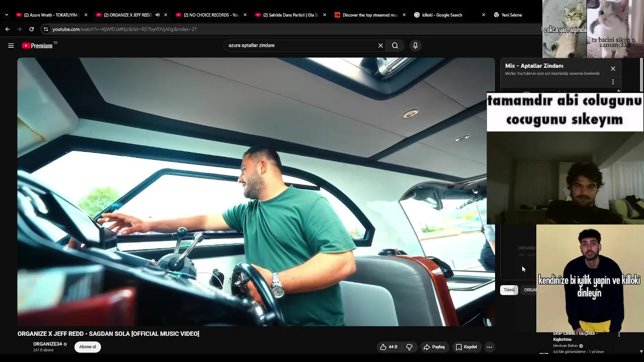
Task: Switch to Azure Wrath - TOKATLIYIM tab
Action: pos(48,15)
